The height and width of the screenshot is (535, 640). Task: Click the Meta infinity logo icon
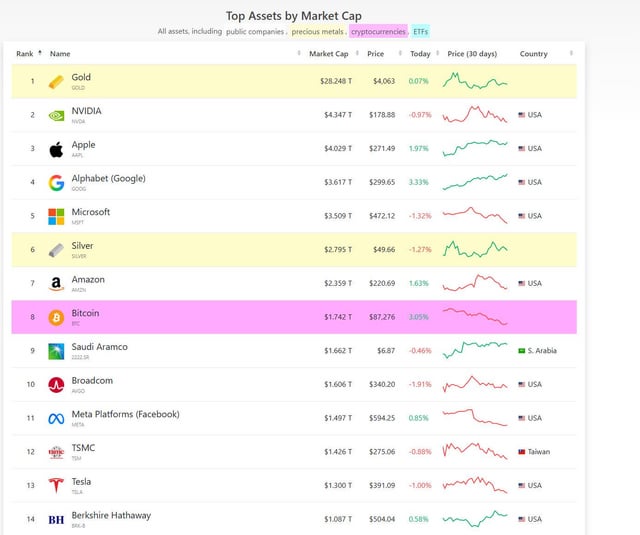click(56, 419)
